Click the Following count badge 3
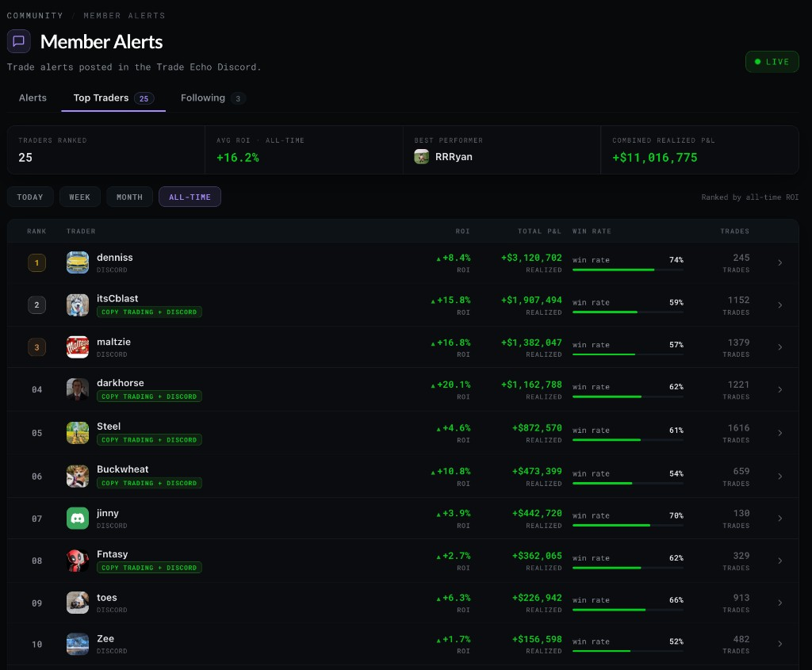The height and width of the screenshot is (670, 812). tap(238, 98)
